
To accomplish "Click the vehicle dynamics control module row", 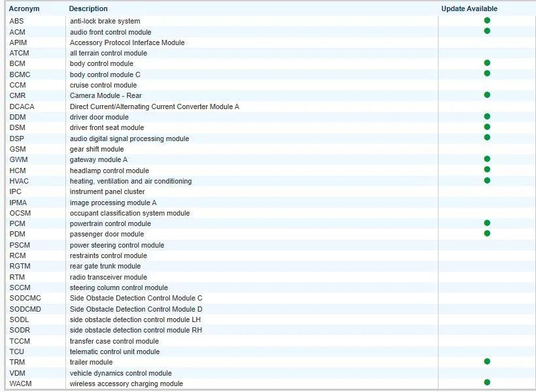I will (x=120, y=373).
